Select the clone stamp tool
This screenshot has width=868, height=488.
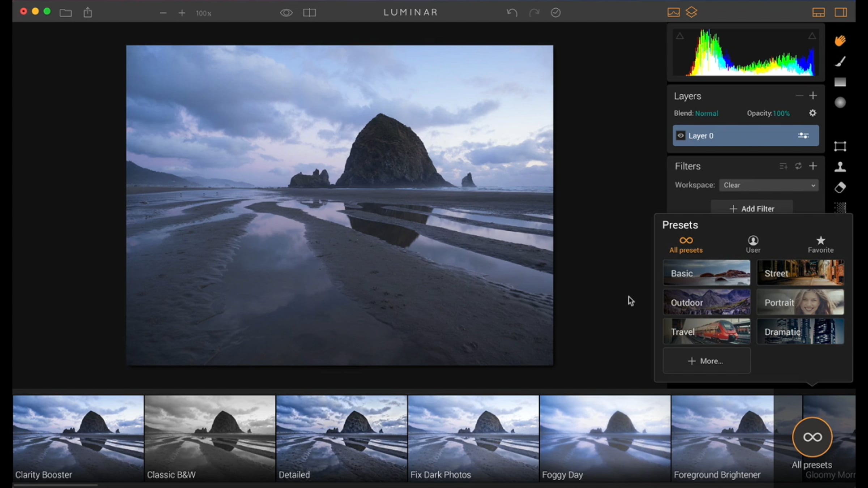tap(840, 167)
